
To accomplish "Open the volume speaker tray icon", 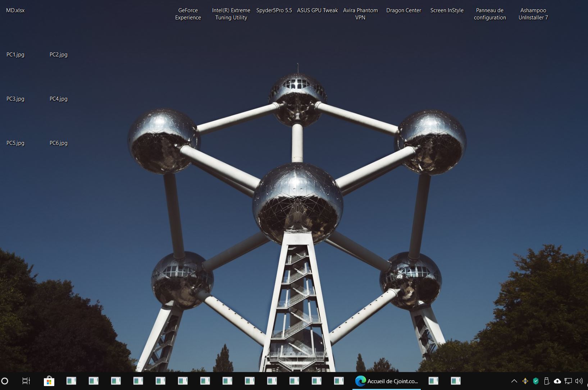I will point(579,381).
